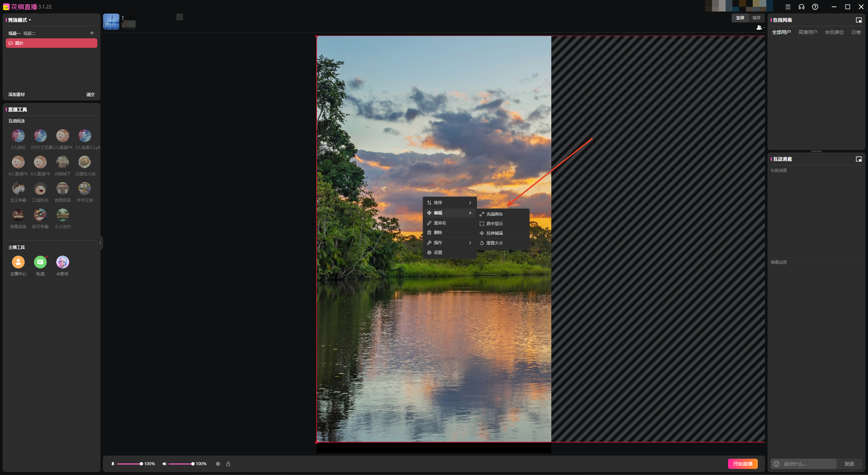The height and width of the screenshot is (475, 868).
Task: Switch to 高潜用户 tab
Action: pyautogui.click(x=808, y=32)
